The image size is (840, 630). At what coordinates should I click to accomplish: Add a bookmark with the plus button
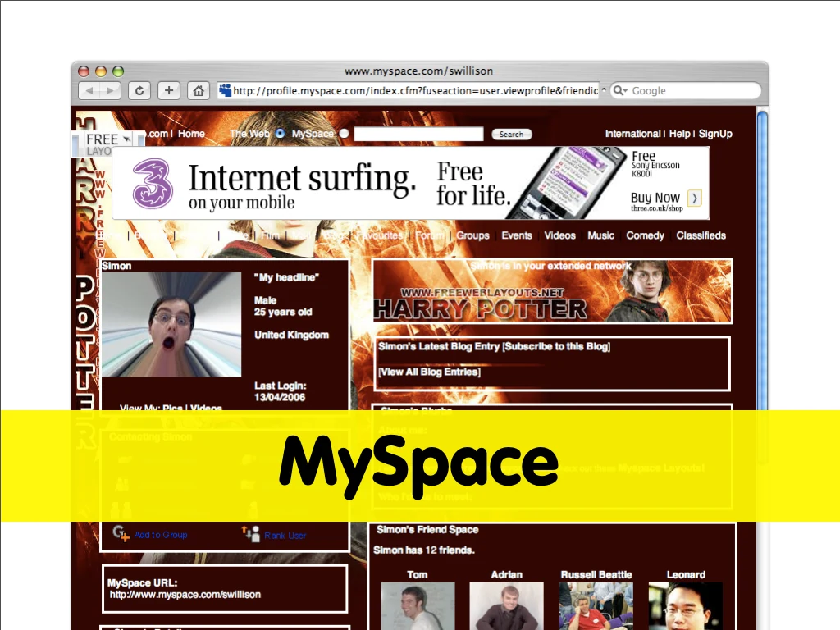169,90
